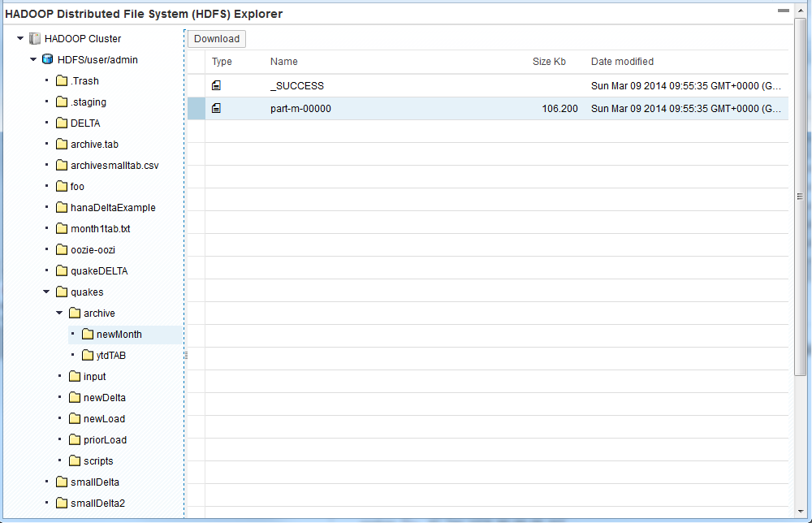This screenshot has width=812, height=523.
Task: Collapse the quakes folder node
Action: pos(46,292)
